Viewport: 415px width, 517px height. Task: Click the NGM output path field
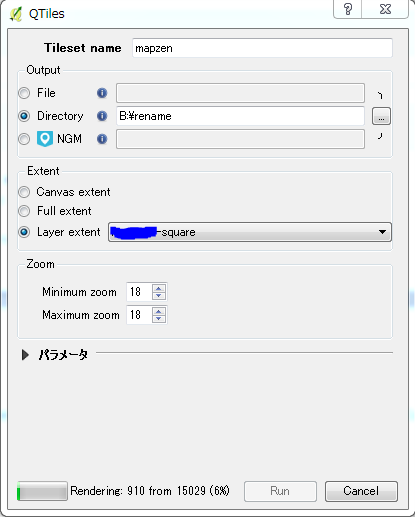(240, 139)
